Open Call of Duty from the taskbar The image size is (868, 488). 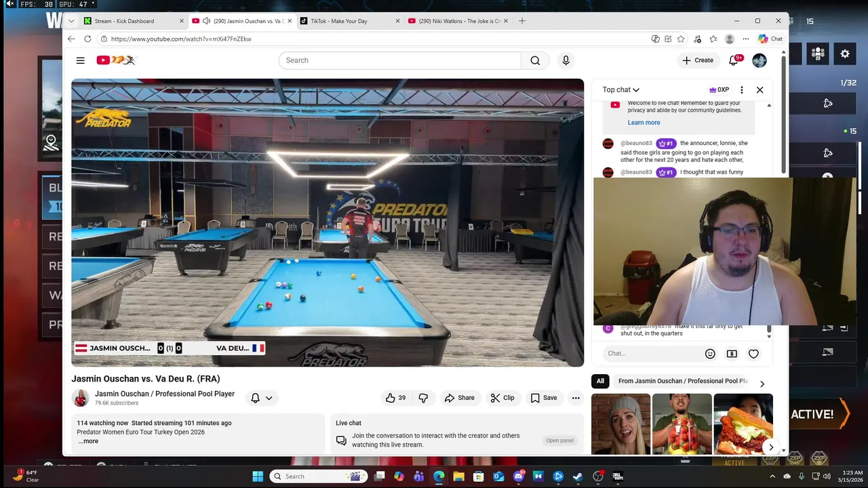pyautogui.click(x=618, y=476)
